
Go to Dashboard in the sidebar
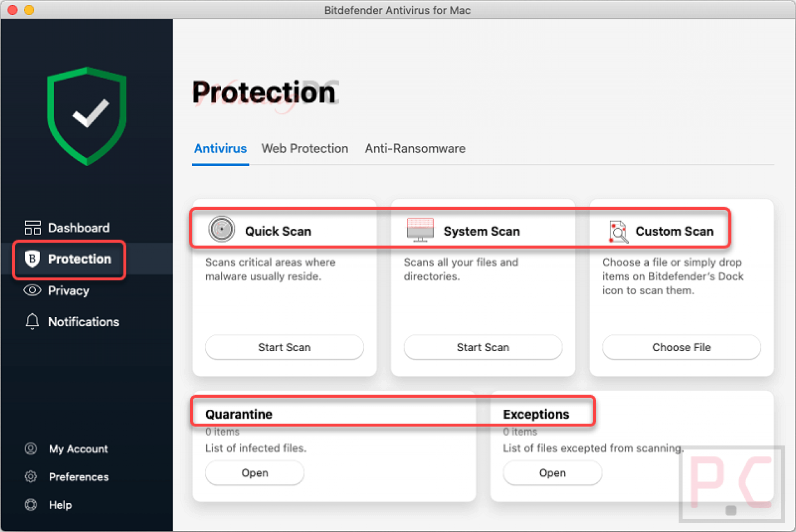point(79,228)
